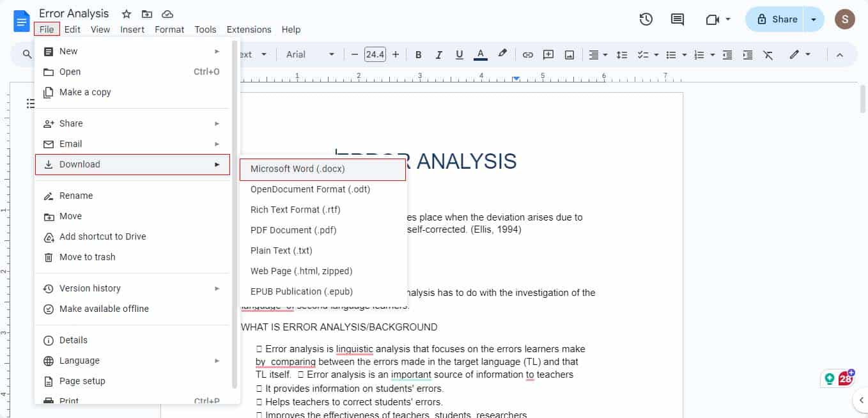The width and height of the screenshot is (868, 418).
Task: Open the text alignment dropdown
Action: (x=598, y=54)
